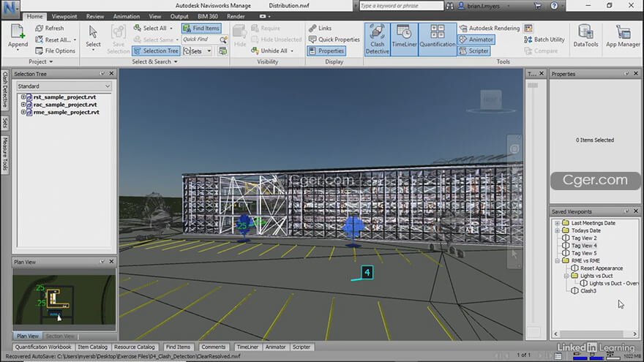The image size is (644, 362).
Task: Open the Output ribbon tab
Action: tap(179, 16)
